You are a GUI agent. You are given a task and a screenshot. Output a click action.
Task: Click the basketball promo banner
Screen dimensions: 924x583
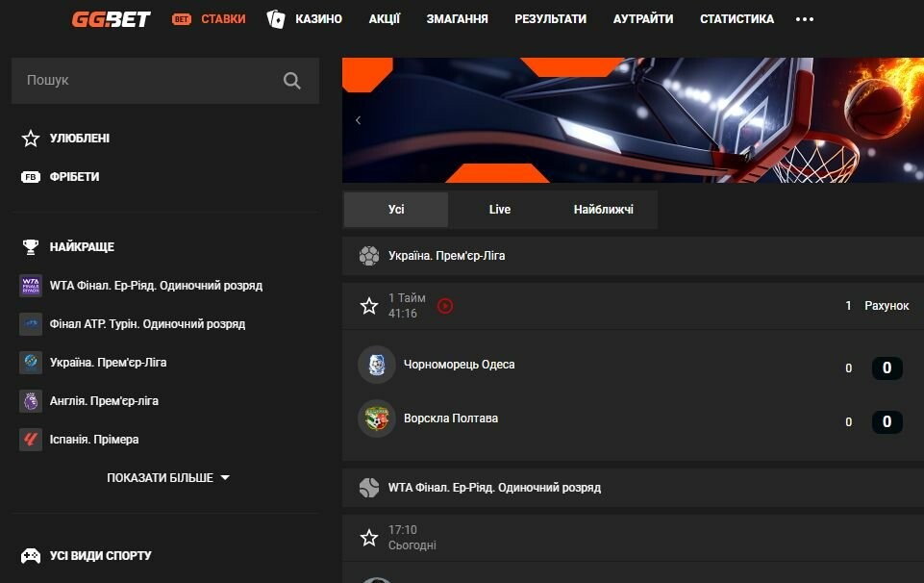(x=633, y=120)
